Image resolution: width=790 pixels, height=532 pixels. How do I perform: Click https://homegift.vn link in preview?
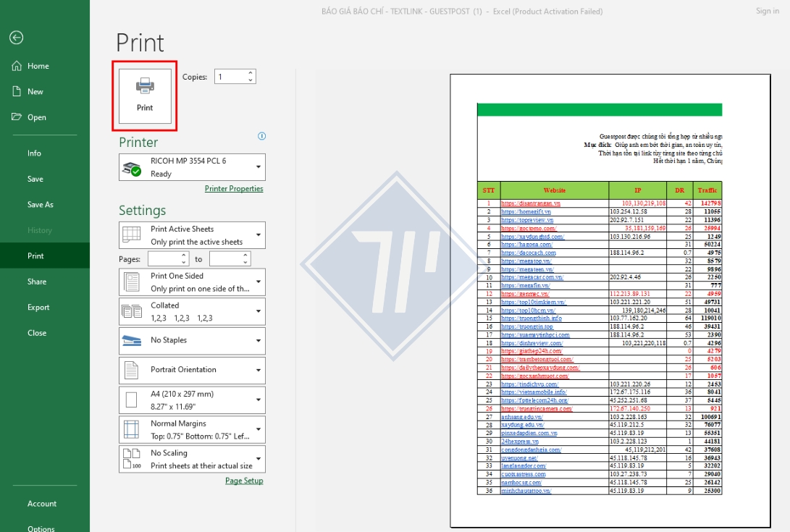[526, 211]
